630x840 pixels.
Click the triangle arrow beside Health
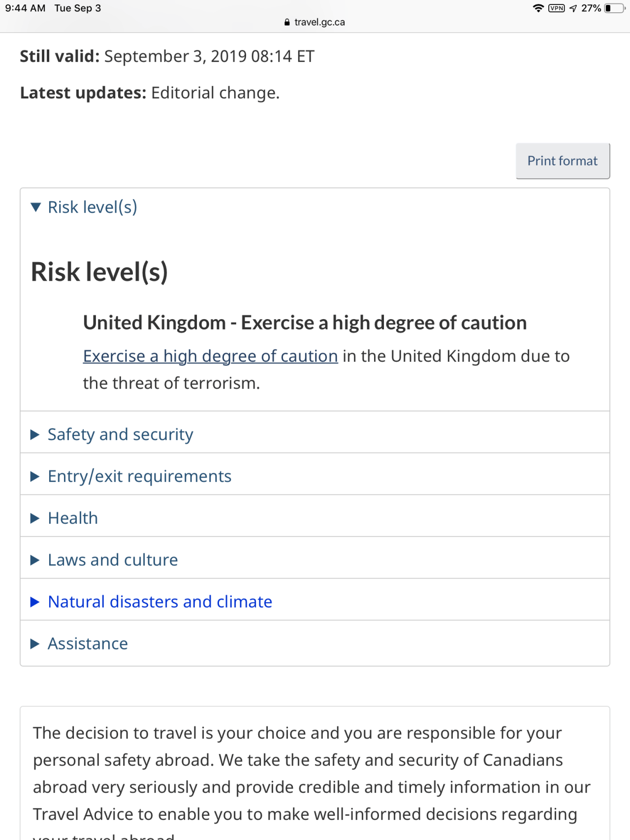(34, 518)
